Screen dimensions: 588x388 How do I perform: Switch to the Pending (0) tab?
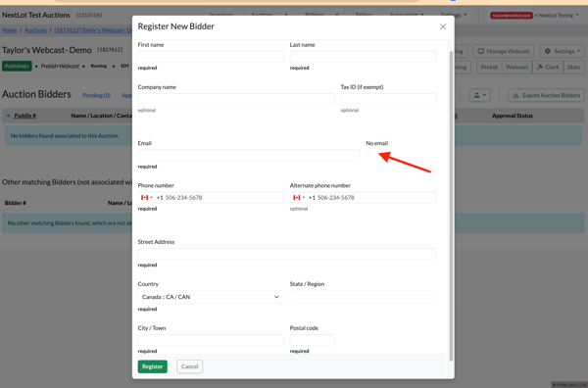point(96,95)
